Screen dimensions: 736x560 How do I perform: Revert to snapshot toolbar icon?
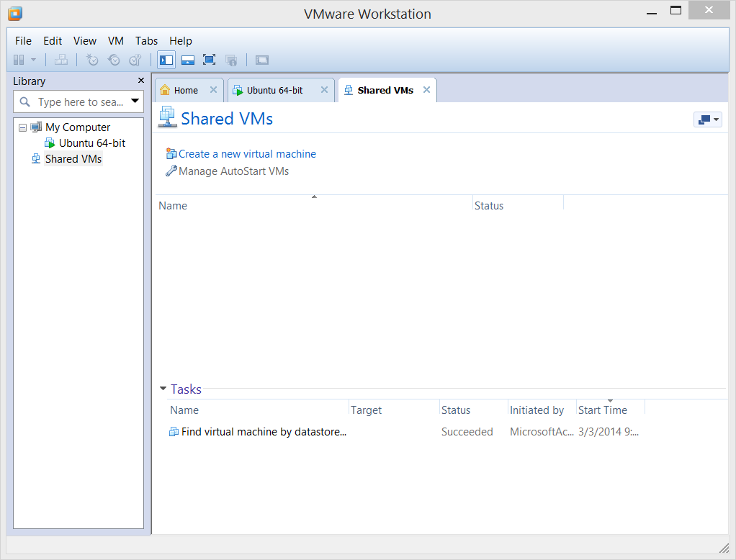click(x=114, y=60)
